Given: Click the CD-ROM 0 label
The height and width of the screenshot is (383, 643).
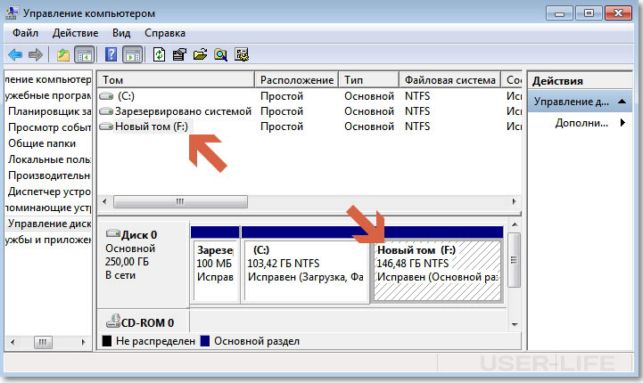Looking at the screenshot, I should pyautogui.click(x=147, y=323).
